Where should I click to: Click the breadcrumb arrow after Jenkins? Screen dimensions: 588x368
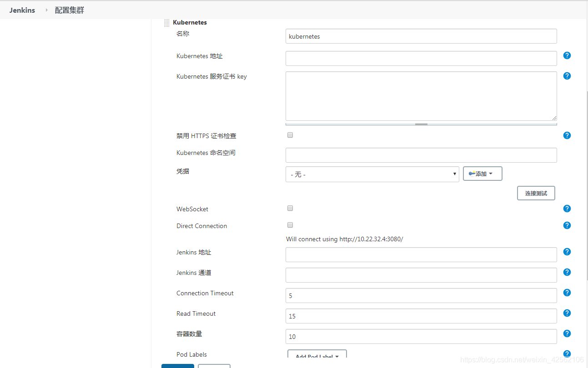[46, 10]
